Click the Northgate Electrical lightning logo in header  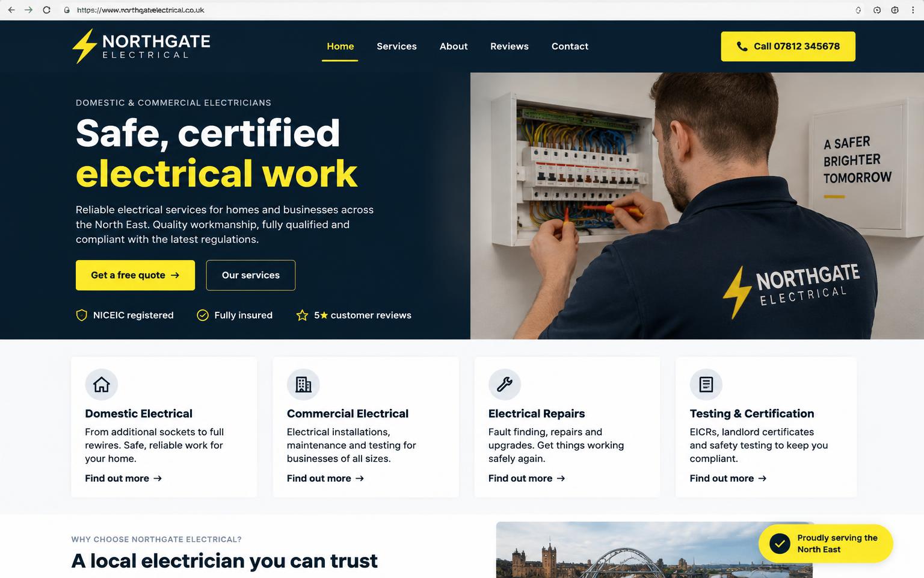tap(141, 46)
